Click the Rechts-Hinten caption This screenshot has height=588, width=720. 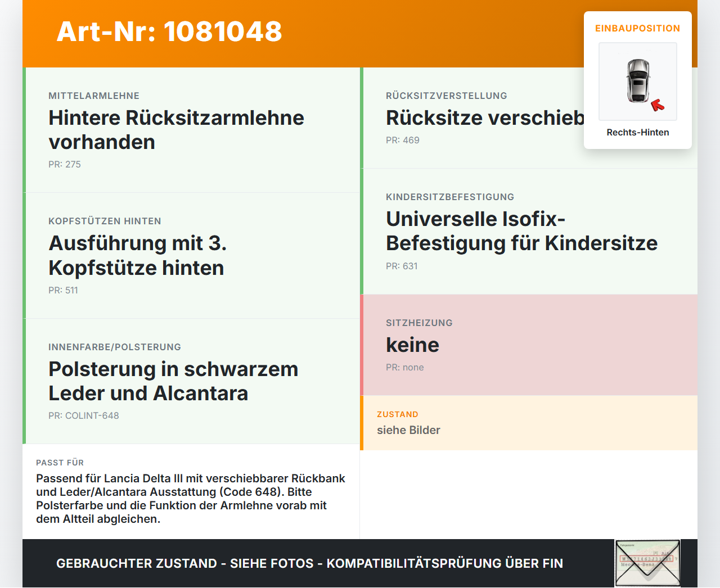point(638,132)
